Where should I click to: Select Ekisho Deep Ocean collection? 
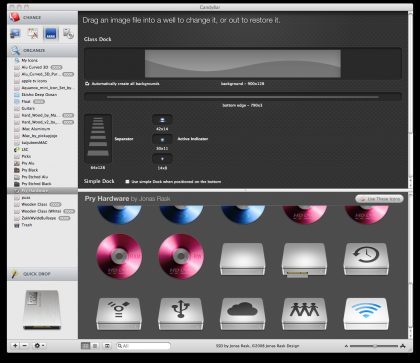point(42,95)
